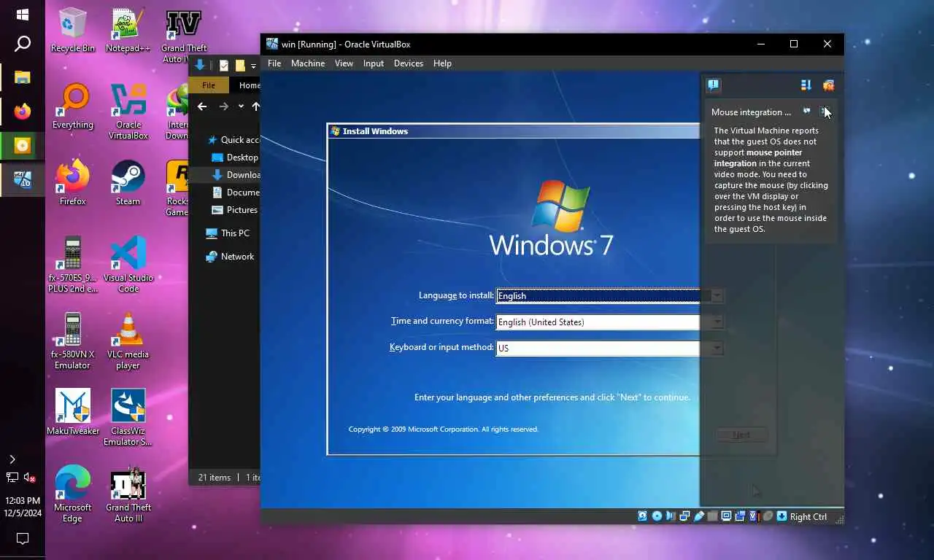Select the MakuTweaker desktop shortcut
Screen dimensions: 934x560
tap(73, 412)
